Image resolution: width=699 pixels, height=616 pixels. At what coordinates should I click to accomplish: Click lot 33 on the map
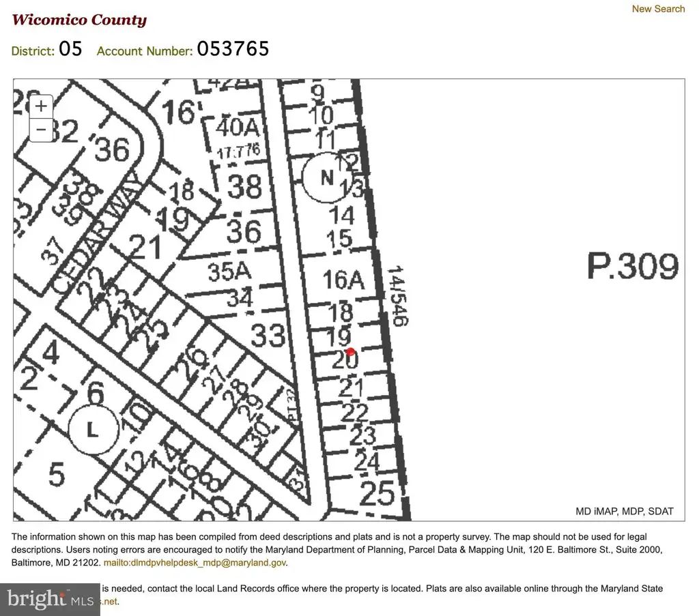pos(268,335)
